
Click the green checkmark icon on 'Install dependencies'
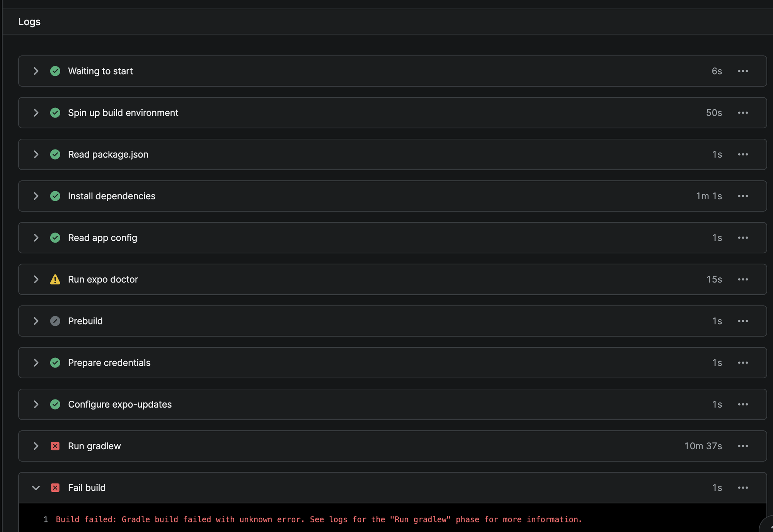55,195
